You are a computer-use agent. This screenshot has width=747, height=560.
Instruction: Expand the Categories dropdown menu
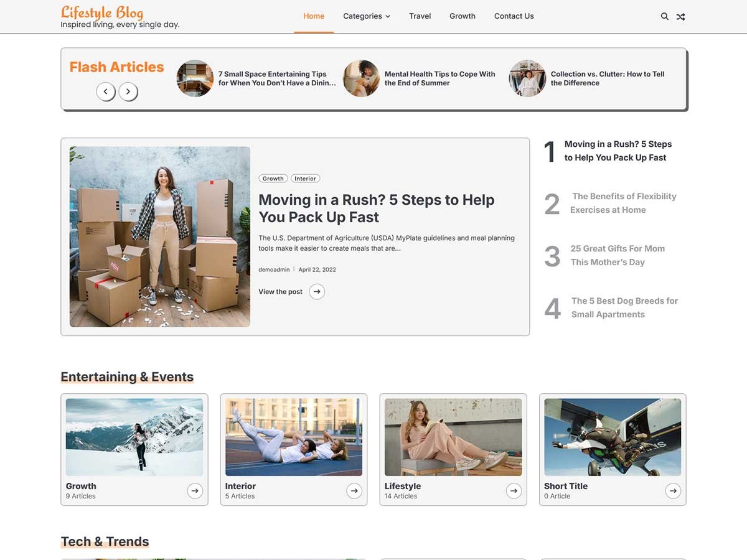coord(367,16)
